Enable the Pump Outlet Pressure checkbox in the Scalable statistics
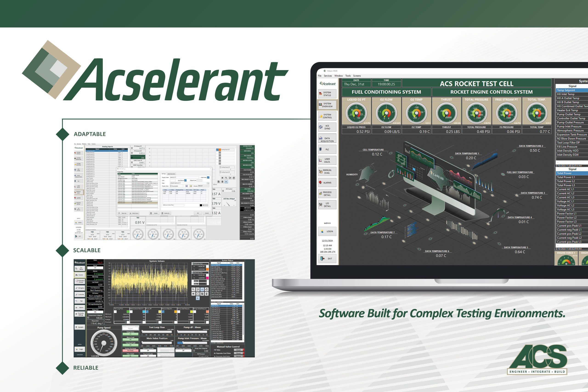Viewport: 588px width, 392px height. pos(195,312)
